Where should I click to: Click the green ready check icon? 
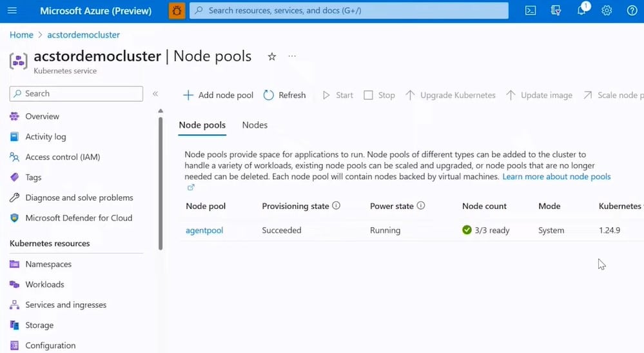(x=467, y=230)
